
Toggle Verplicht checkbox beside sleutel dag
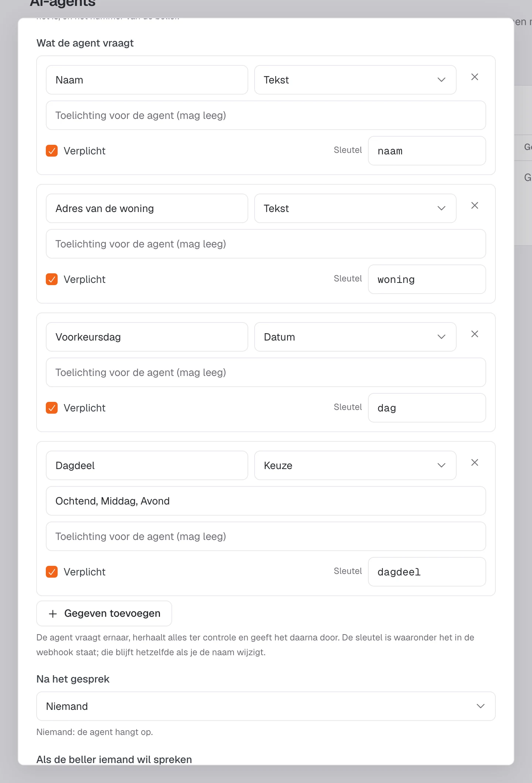click(x=52, y=408)
